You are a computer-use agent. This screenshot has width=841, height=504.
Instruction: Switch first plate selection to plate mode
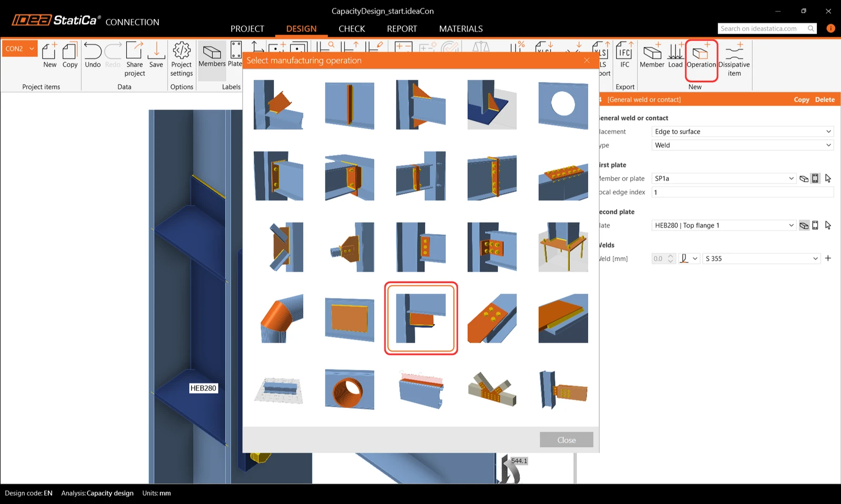815,179
